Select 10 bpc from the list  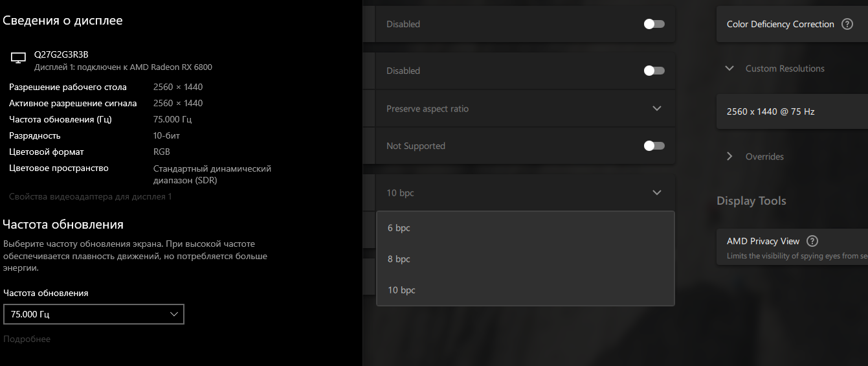pos(401,290)
